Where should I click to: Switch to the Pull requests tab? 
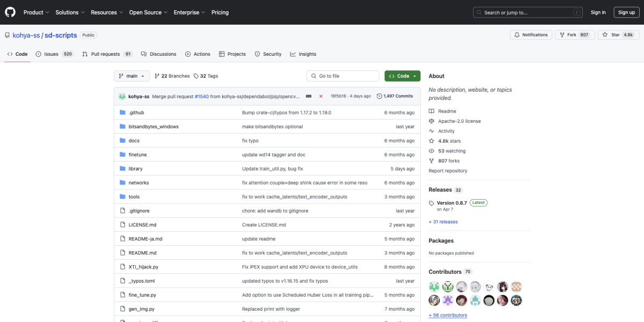tap(105, 54)
